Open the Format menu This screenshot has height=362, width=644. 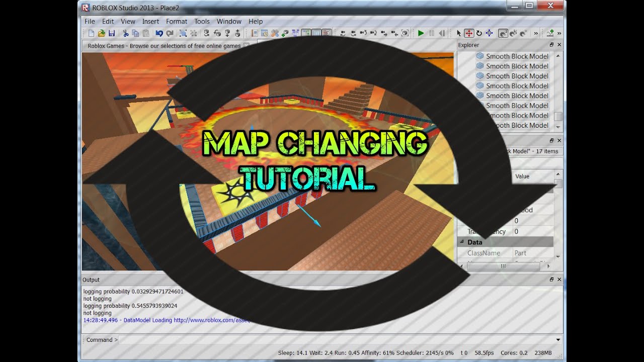pyautogui.click(x=177, y=21)
